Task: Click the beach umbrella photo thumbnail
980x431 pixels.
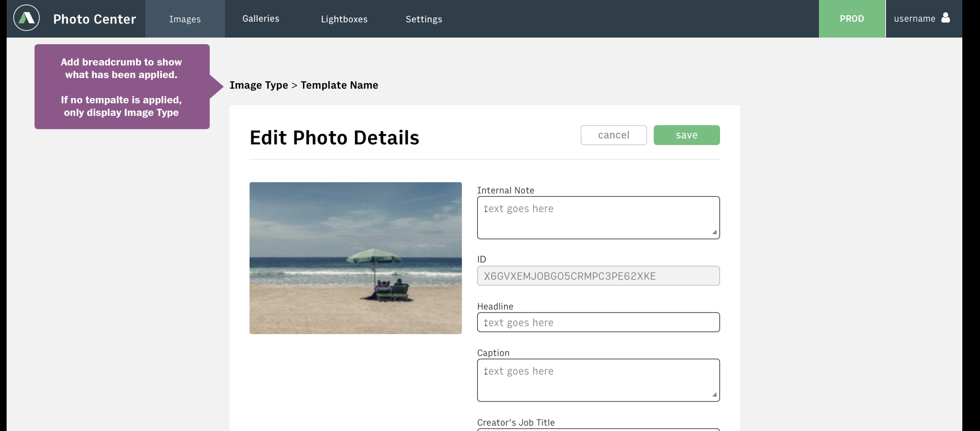Action: pos(355,258)
